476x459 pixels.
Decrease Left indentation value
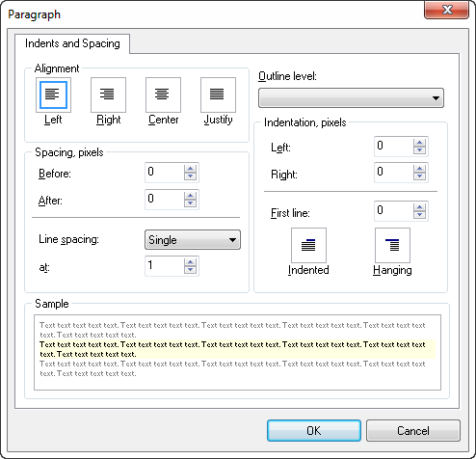pyautogui.click(x=419, y=150)
